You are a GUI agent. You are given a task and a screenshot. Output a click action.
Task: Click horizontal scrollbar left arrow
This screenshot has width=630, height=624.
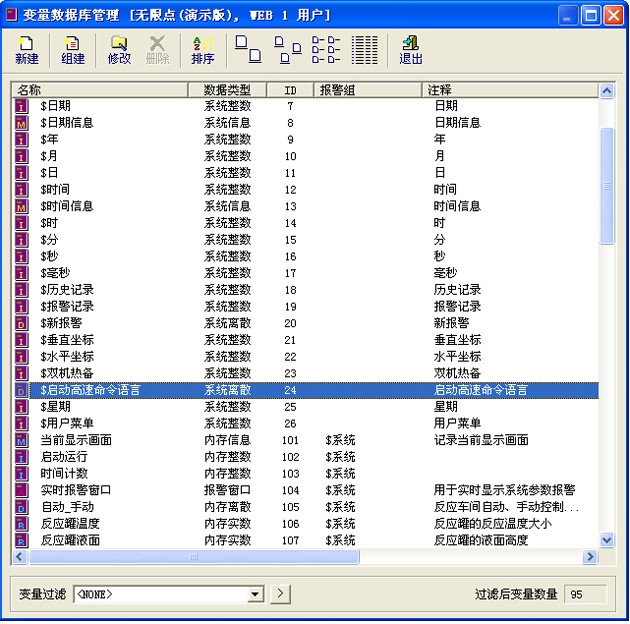pos(20,556)
